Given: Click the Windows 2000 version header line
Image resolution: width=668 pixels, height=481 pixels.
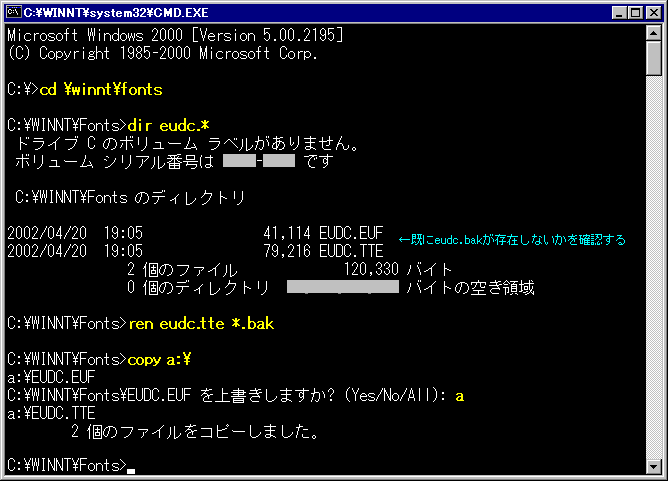Looking at the screenshot, I should 175,35.
